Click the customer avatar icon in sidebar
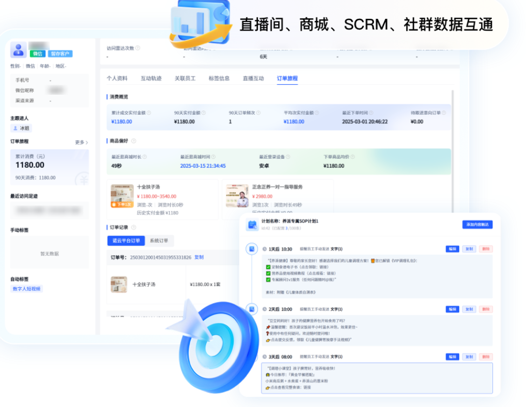The height and width of the screenshot is (407, 532). [x=19, y=49]
